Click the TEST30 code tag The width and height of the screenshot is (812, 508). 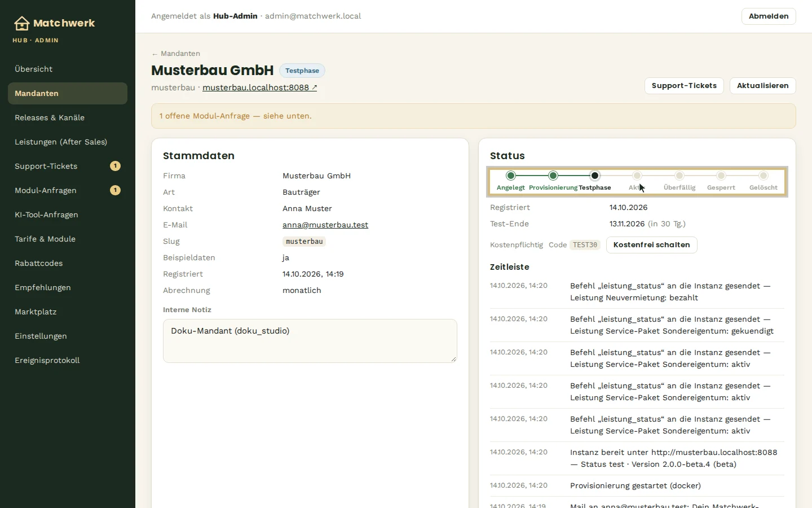coord(585,245)
